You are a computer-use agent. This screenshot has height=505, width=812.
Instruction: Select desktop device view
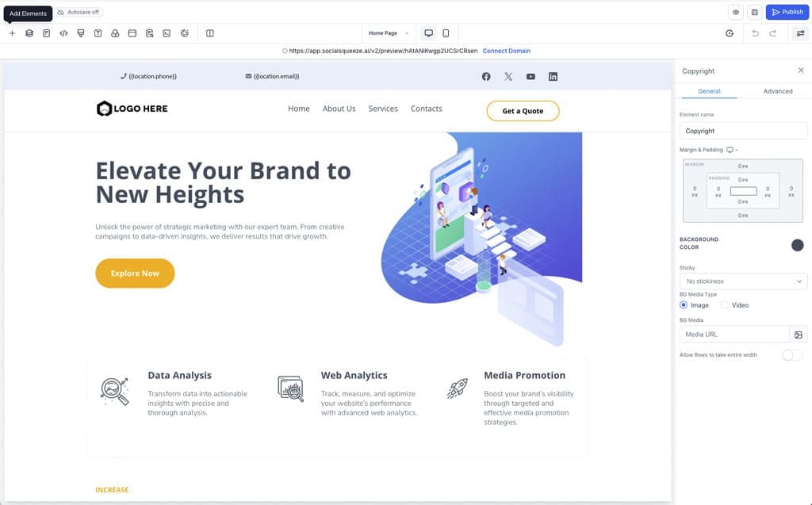tap(428, 33)
